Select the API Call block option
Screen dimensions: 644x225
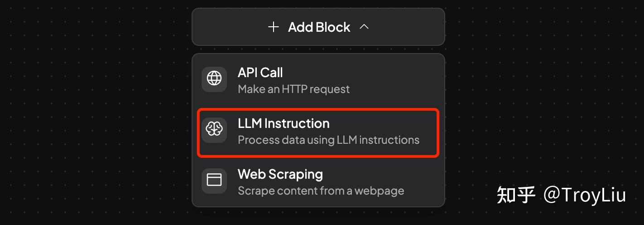click(260, 73)
